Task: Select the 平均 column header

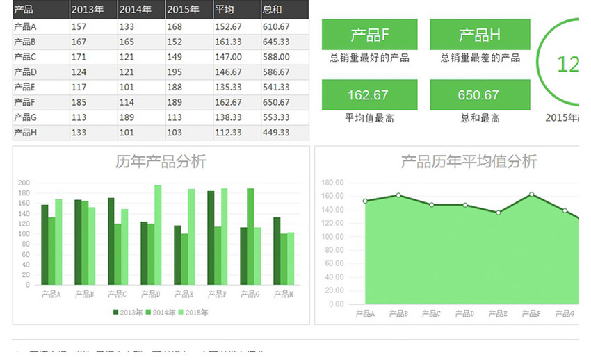Action: tap(237, 10)
